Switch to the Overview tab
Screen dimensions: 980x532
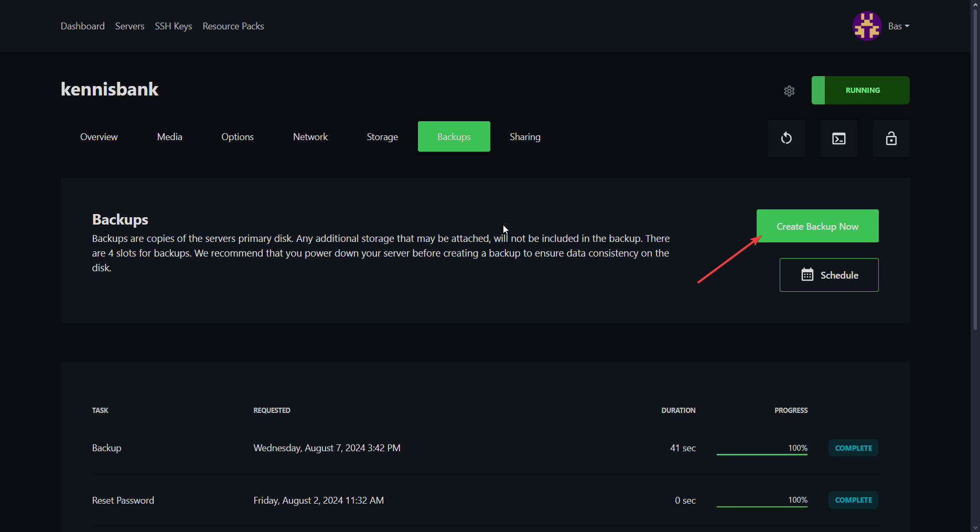pyautogui.click(x=99, y=137)
